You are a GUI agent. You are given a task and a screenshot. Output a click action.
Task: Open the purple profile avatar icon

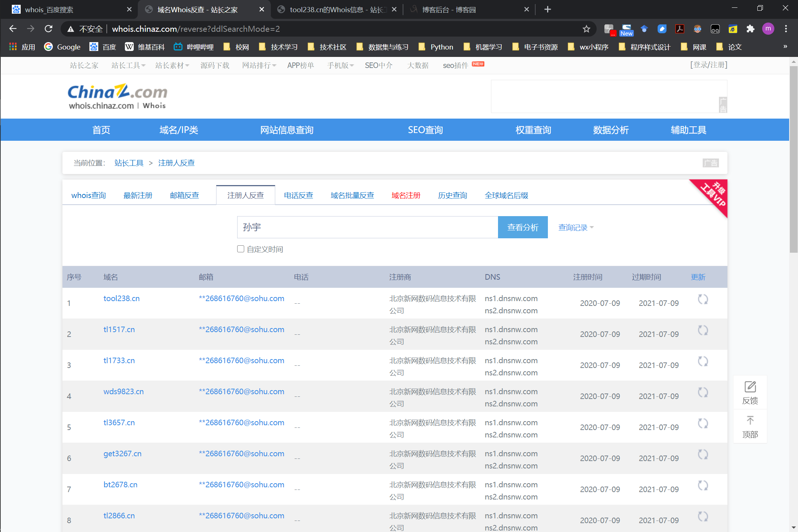(768, 29)
